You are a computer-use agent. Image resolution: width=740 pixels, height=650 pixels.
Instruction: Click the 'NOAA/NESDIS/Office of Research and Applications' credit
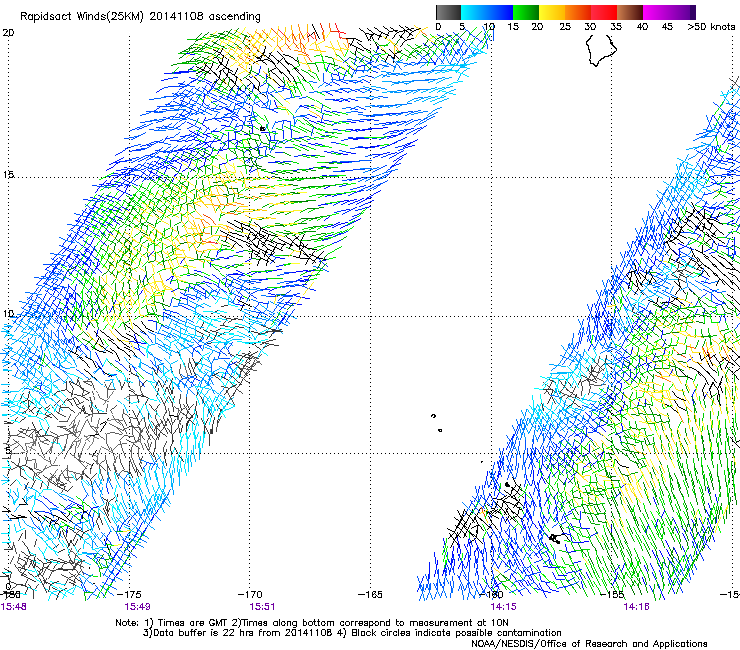[x=589, y=644]
